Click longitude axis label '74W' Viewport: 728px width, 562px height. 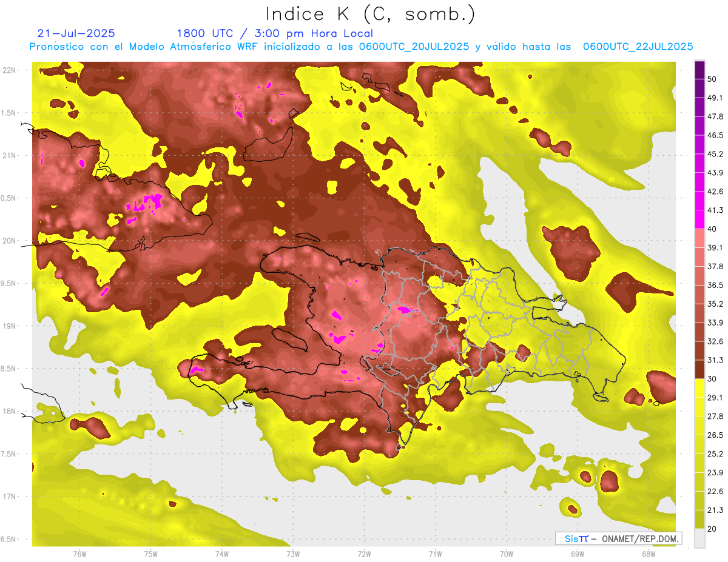222,554
